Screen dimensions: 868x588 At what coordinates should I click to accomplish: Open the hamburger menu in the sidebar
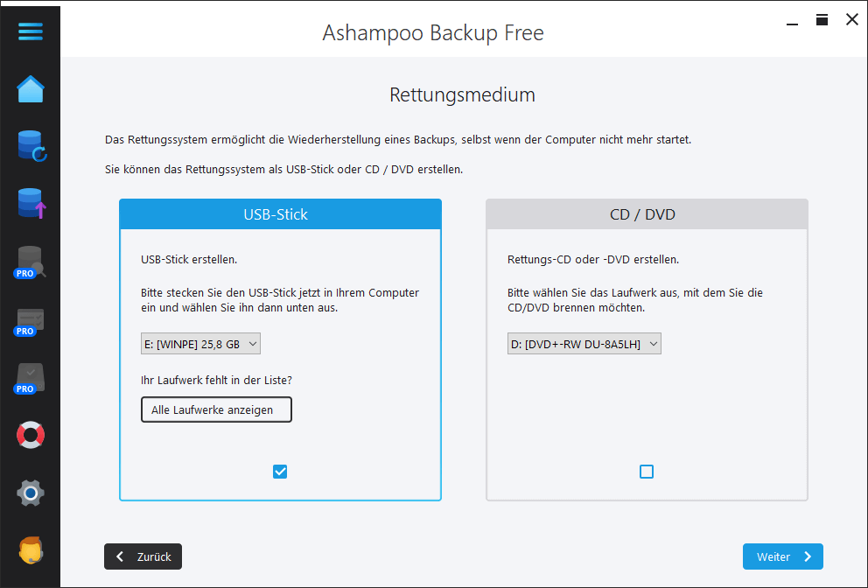30,31
